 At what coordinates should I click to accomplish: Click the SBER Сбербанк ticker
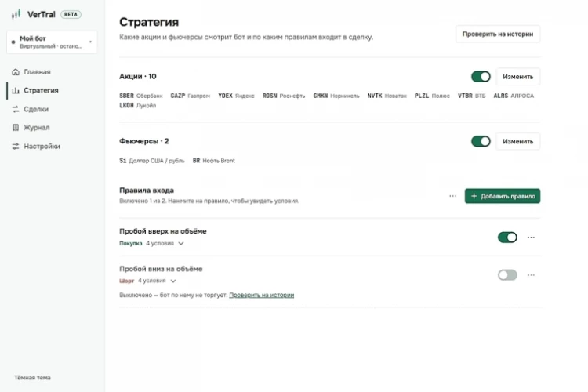pyautogui.click(x=141, y=96)
